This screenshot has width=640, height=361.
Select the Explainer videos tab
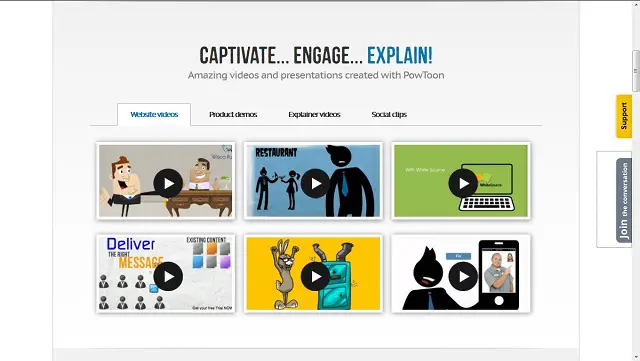pos(314,114)
